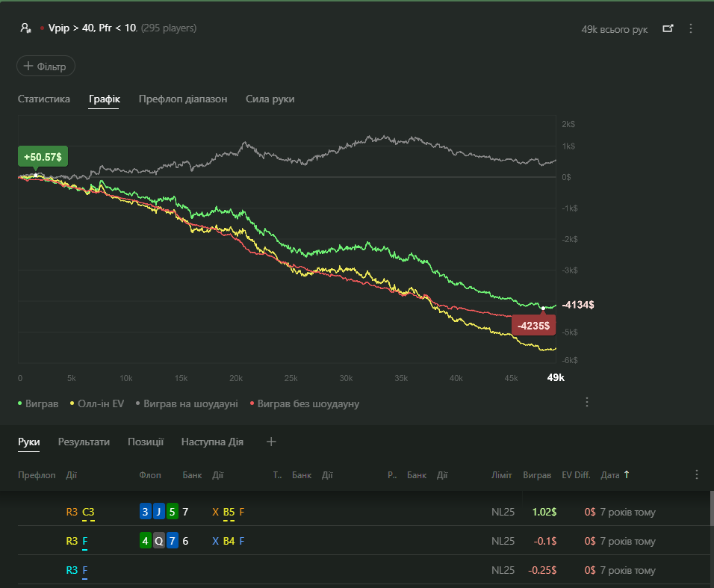The image size is (714, 588).
Task: Select the Графік tab
Action: [105, 99]
